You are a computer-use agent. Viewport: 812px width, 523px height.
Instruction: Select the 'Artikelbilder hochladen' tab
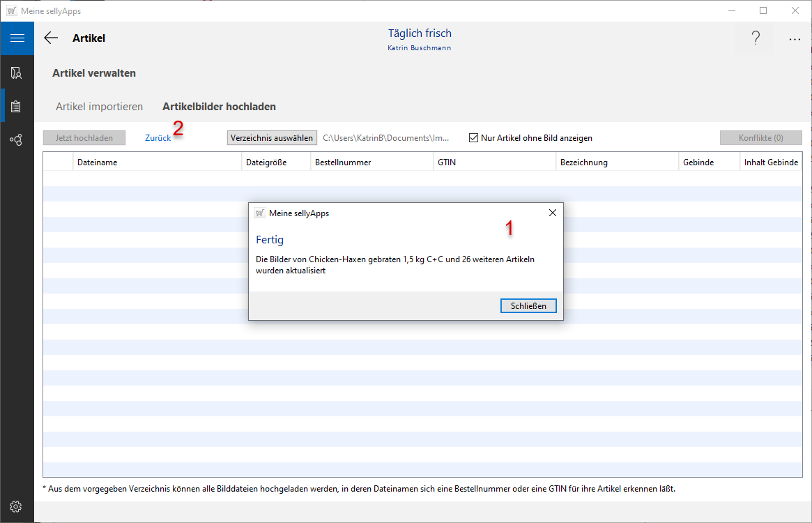pyautogui.click(x=219, y=107)
